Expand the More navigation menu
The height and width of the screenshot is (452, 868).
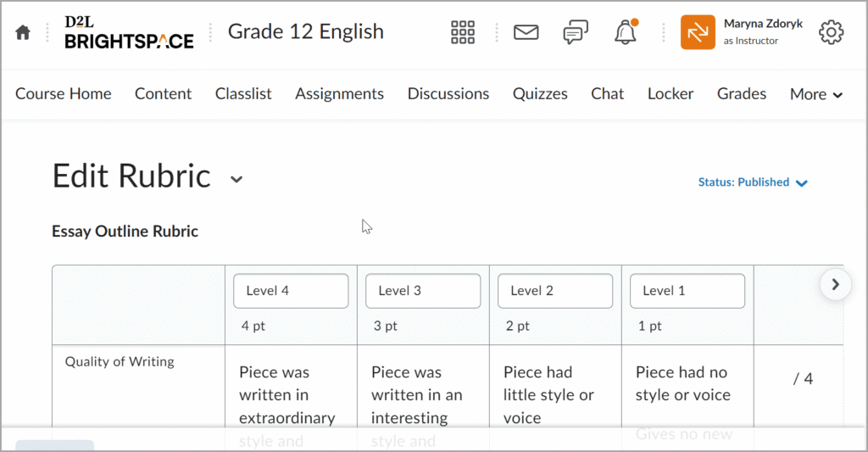click(815, 94)
